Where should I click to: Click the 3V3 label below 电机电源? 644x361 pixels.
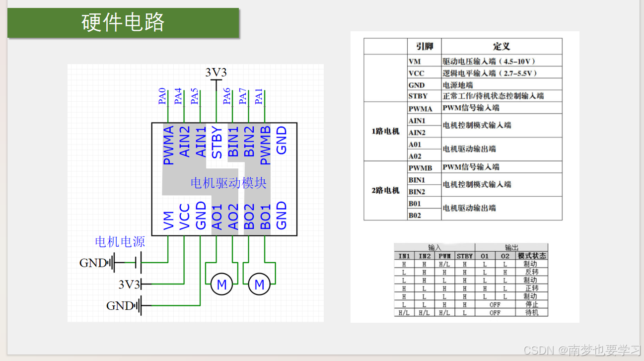129,285
